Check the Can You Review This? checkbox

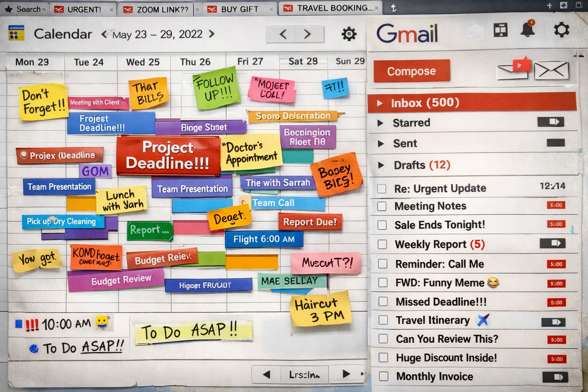click(x=383, y=339)
